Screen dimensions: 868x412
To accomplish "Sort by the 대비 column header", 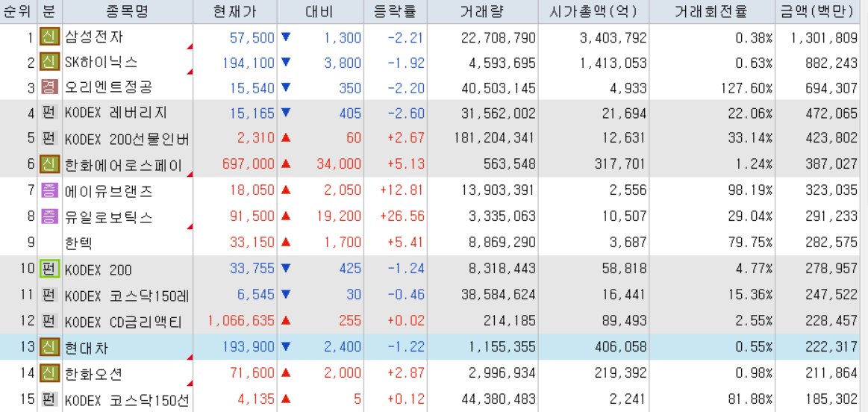I will [x=320, y=12].
